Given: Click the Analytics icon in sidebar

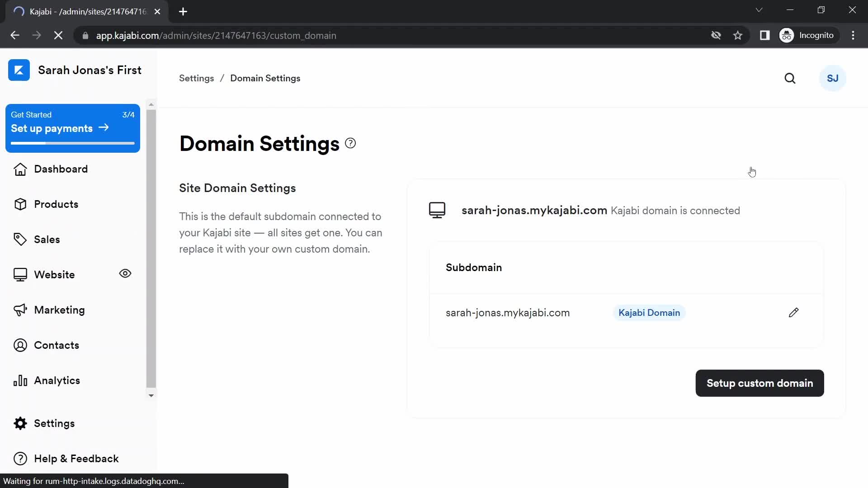Looking at the screenshot, I should coord(20,380).
